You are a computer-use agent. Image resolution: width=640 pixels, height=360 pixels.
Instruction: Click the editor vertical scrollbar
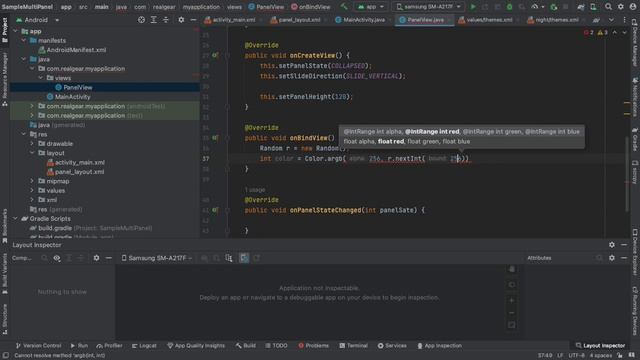pos(627,175)
